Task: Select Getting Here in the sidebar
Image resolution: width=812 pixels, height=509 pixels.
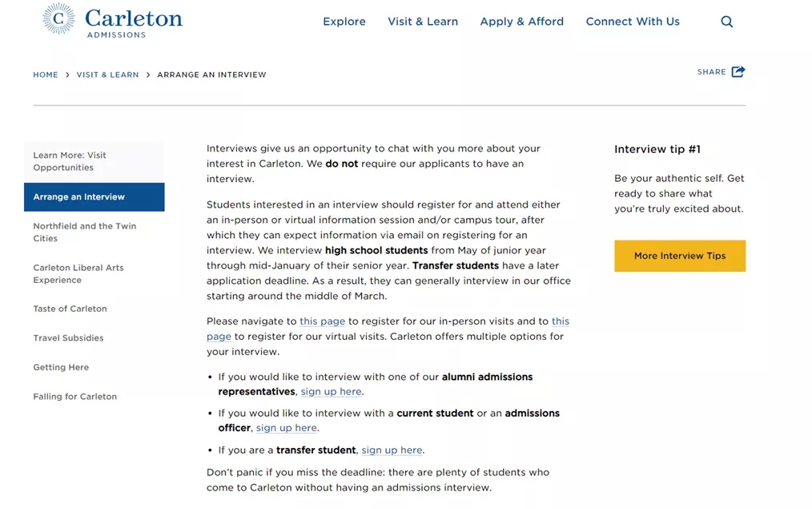Action: coord(61,367)
